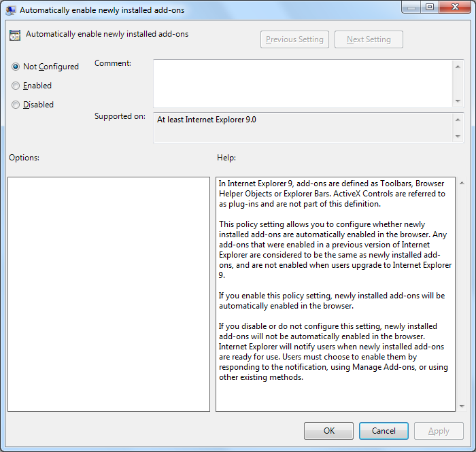Set the policy to Disabled
The height and width of the screenshot is (452, 476).
[x=16, y=105]
